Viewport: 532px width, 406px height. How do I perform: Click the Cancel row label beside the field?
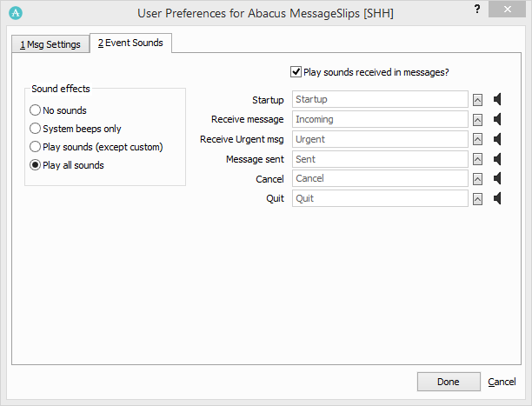pyautogui.click(x=269, y=179)
